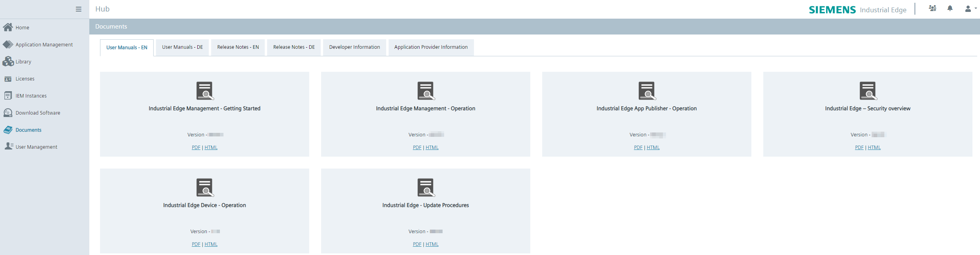Viewport: 980px width, 255px height.
Task: Open Licenses menu item
Action: (25, 79)
